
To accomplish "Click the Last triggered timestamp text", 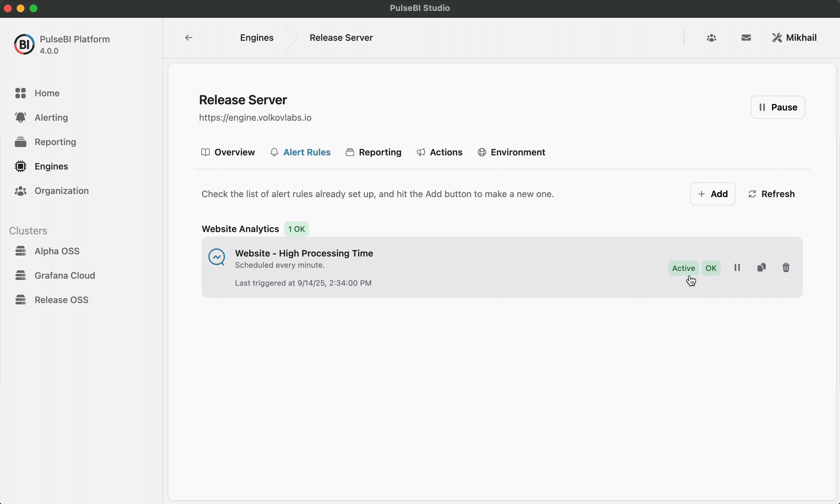I will pyautogui.click(x=303, y=283).
